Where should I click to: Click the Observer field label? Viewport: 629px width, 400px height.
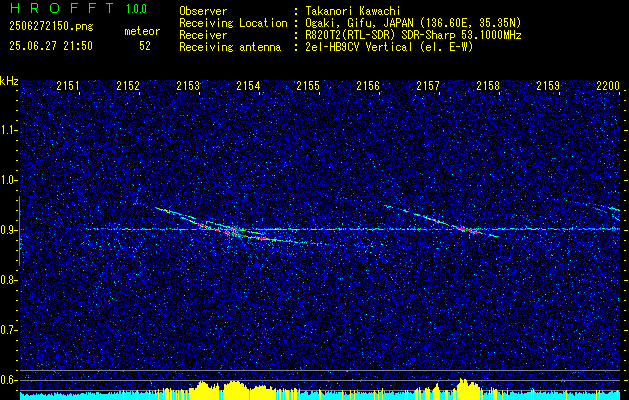pyautogui.click(x=203, y=11)
